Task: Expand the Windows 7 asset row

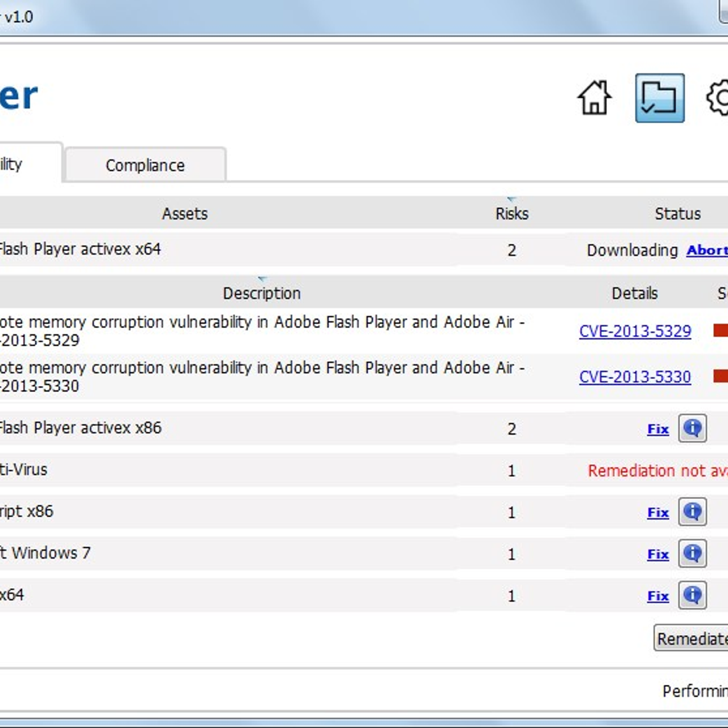Action: click(x=364, y=554)
